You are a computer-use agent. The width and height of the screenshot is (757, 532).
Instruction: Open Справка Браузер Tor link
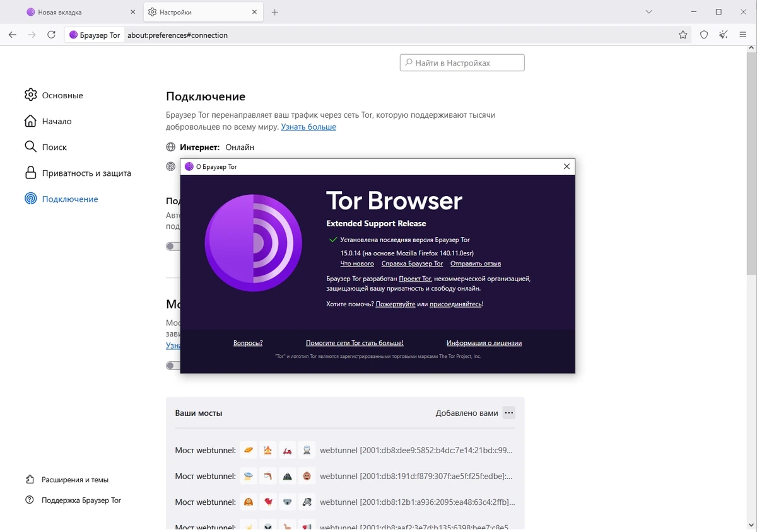[x=412, y=263]
